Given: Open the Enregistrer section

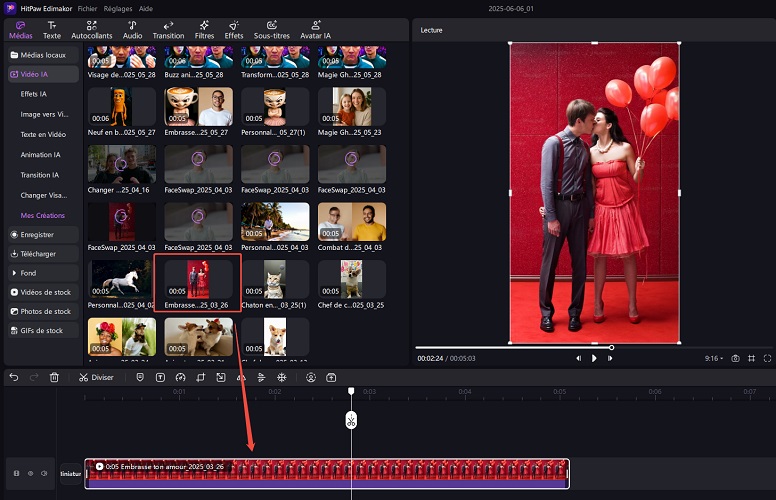Looking at the screenshot, I should pos(43,235).
